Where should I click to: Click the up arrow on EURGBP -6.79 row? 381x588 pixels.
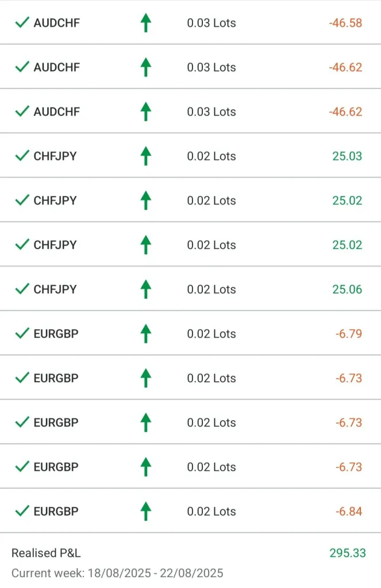coord(146,333)
